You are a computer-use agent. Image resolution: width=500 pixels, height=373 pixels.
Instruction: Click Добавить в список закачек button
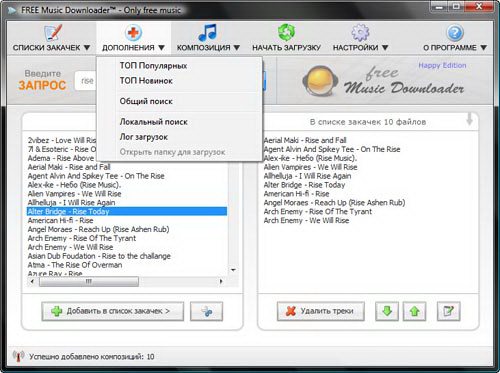[113, 311]
